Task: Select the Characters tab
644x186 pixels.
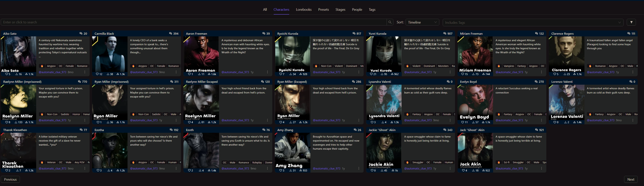Action: (281, 10)
